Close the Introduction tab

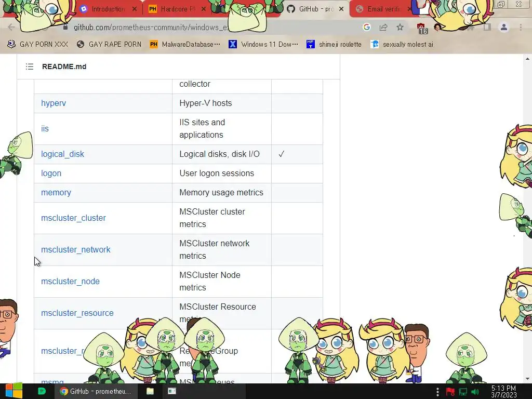(135, 9)
